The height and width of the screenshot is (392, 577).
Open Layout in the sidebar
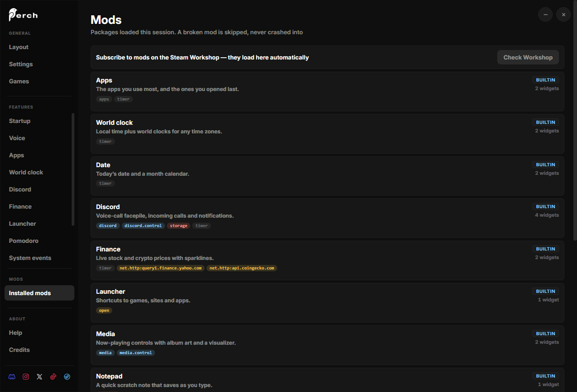[x=39, y=47]
